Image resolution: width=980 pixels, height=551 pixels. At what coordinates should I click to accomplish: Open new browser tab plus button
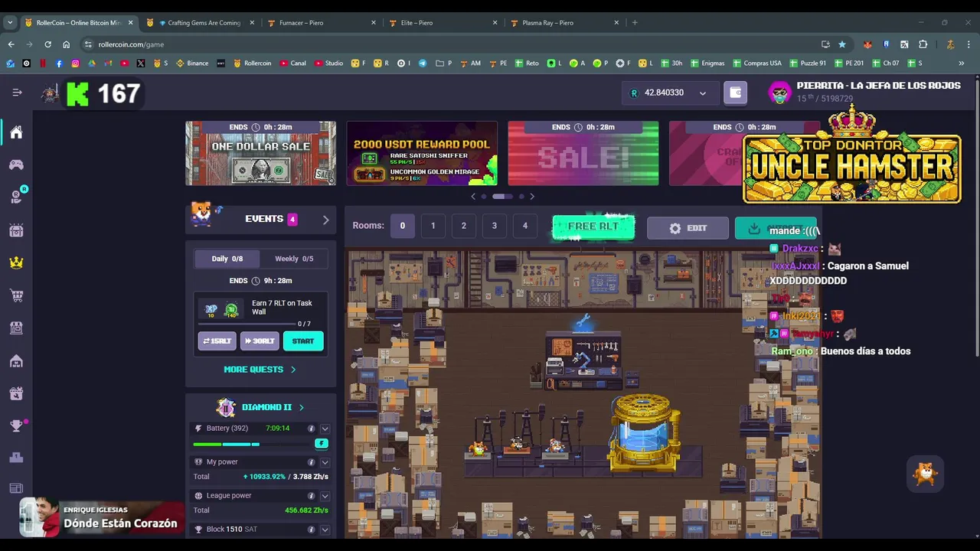(x=635, y=22)
